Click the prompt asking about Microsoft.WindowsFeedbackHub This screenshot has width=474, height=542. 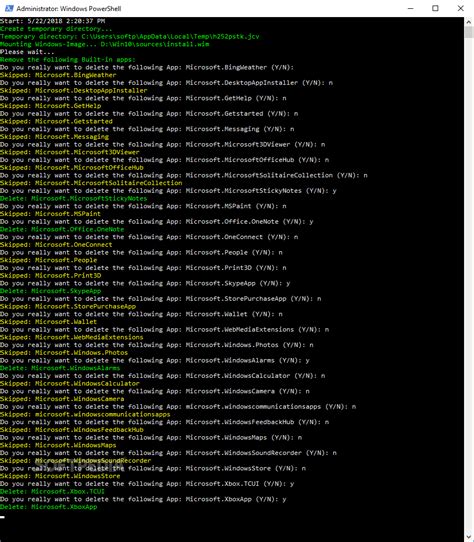pyautogui.click(x=165, y=422)
